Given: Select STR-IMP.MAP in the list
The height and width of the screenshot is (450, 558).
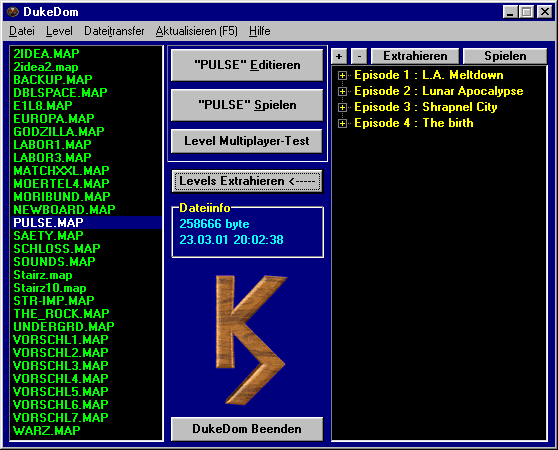Looking at the screenshot, I should [86, 301].
